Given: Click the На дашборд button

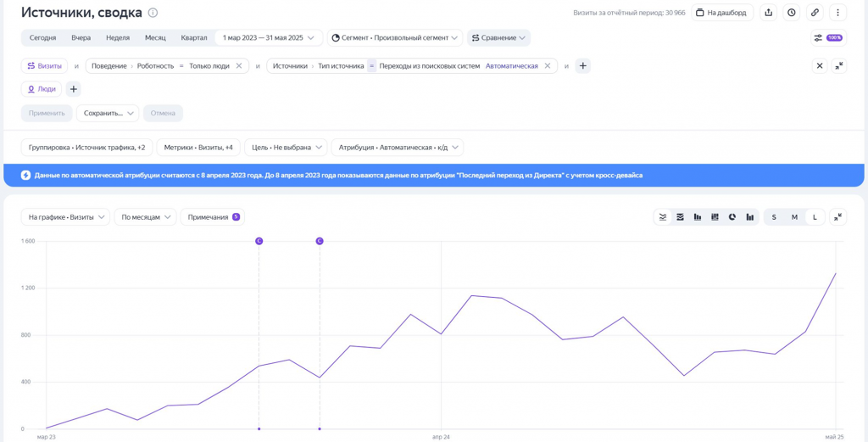Looking at the screenshot, I should tap(722, 13).
